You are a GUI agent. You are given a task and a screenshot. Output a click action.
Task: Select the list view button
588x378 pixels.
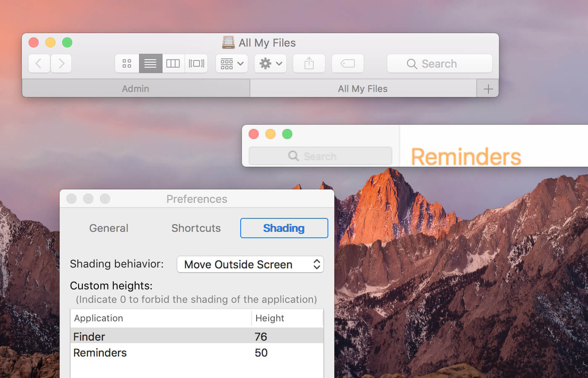coord(150,63)
